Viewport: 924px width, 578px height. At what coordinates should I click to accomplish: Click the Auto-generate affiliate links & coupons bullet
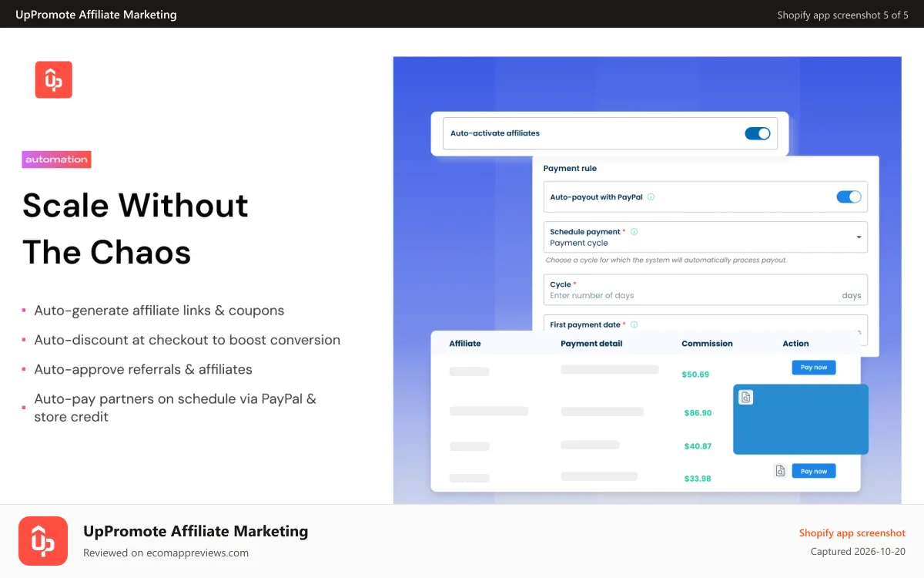click(159, 311)
